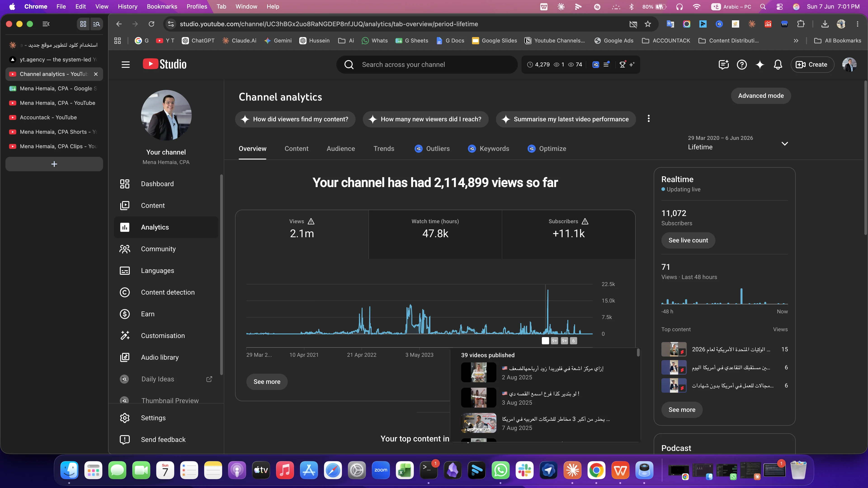
Task: Click See more under the views chart
Action: 267,382
